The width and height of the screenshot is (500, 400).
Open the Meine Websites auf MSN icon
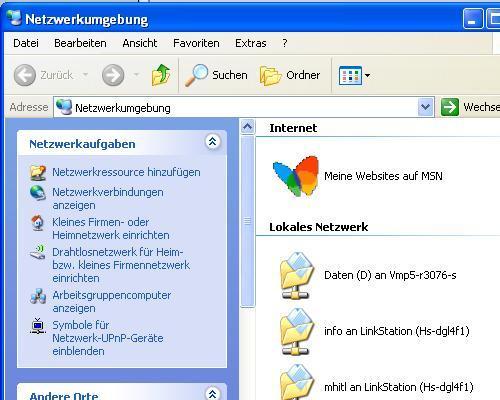[357, 176]
